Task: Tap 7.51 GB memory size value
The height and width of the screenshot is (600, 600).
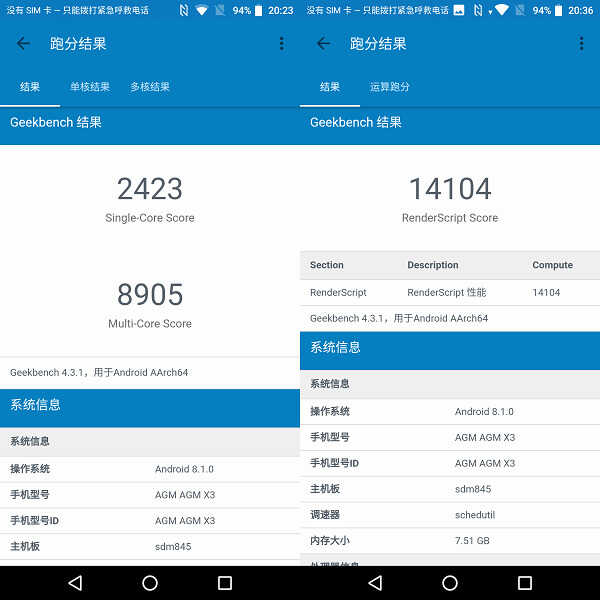Action: [x=472, y=541]
